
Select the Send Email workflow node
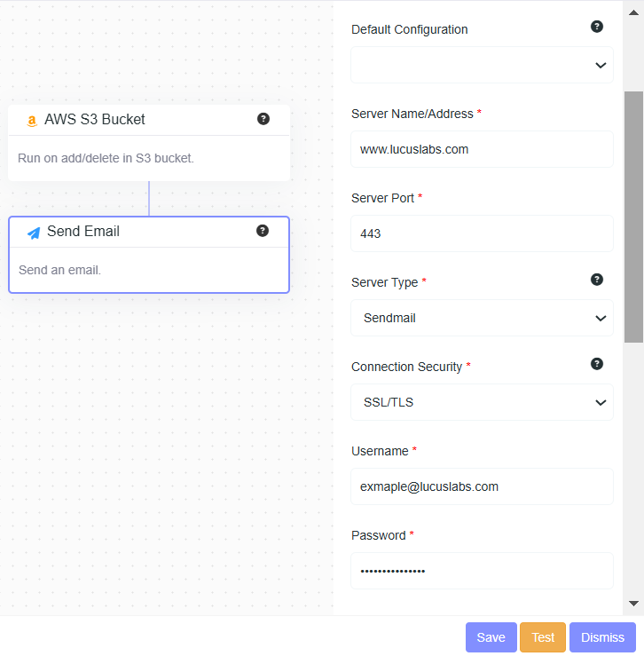(x=149, y=268)
